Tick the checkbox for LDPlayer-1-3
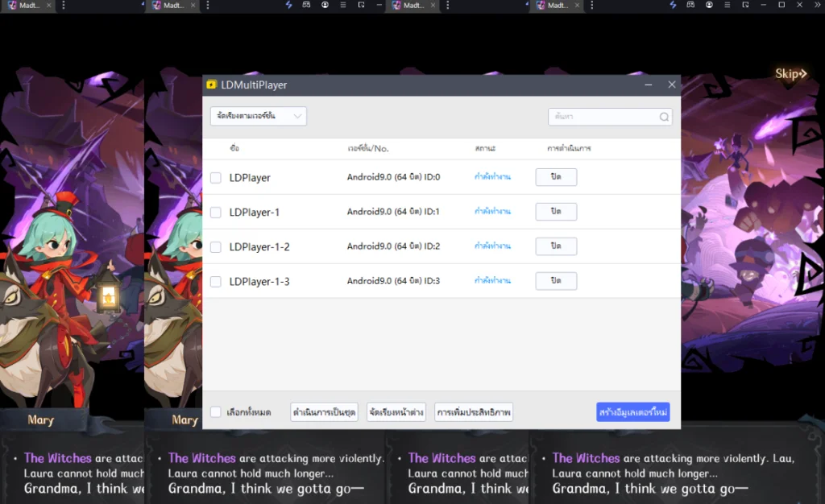Image resolution: width=825 pixels, height=504 pixels. (x=216, y=282)
